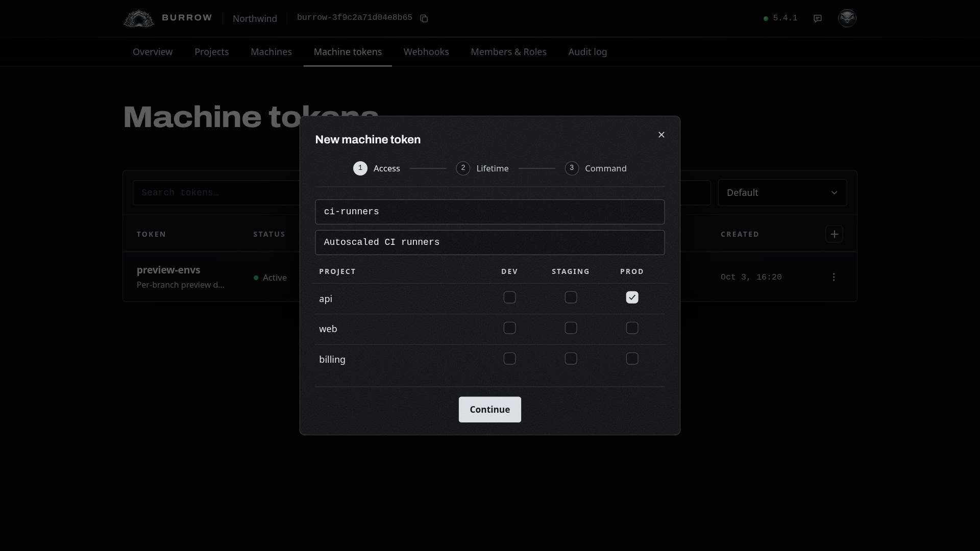The height and width of the screenshot is (551, 980).
Task: Check billing project STAGING access
Action: (x=571, y=359)
